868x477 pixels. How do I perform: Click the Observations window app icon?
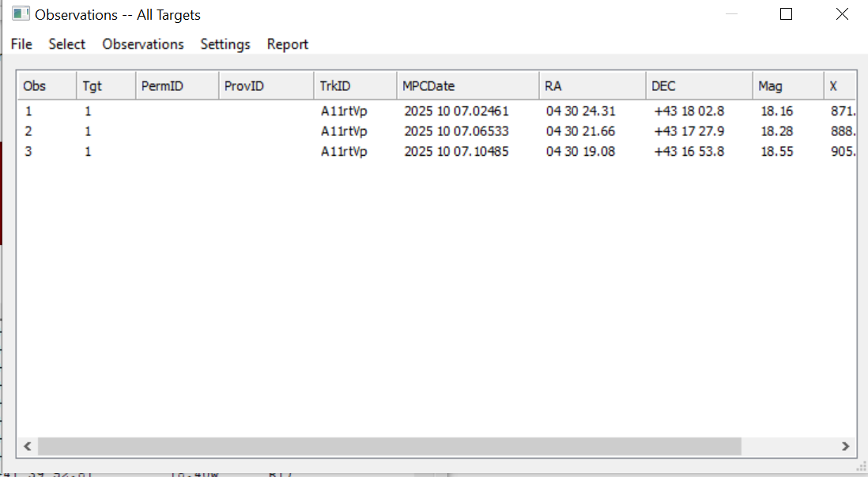coord(21,14)
